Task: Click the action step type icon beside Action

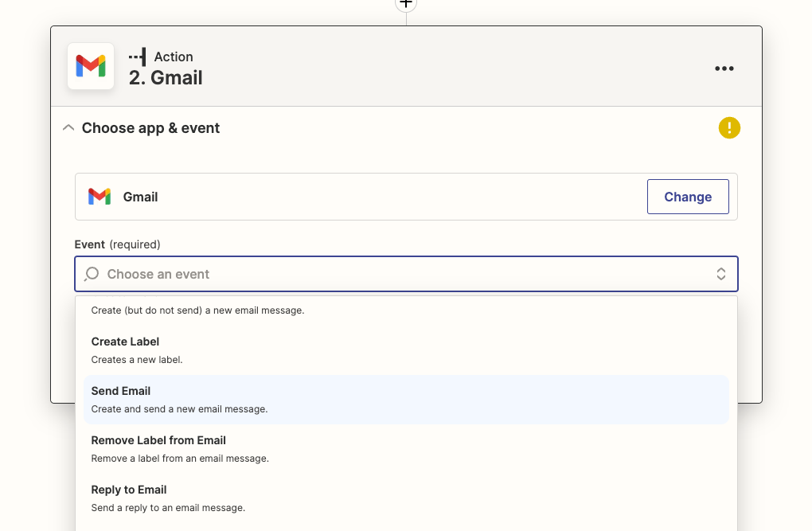Action: (138, 57)
